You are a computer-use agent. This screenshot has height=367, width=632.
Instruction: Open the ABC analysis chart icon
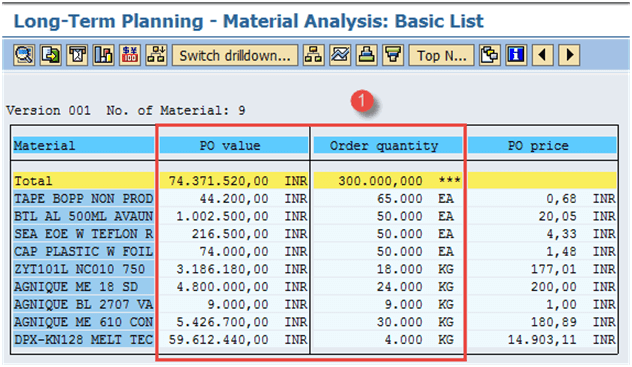[104, 55]
